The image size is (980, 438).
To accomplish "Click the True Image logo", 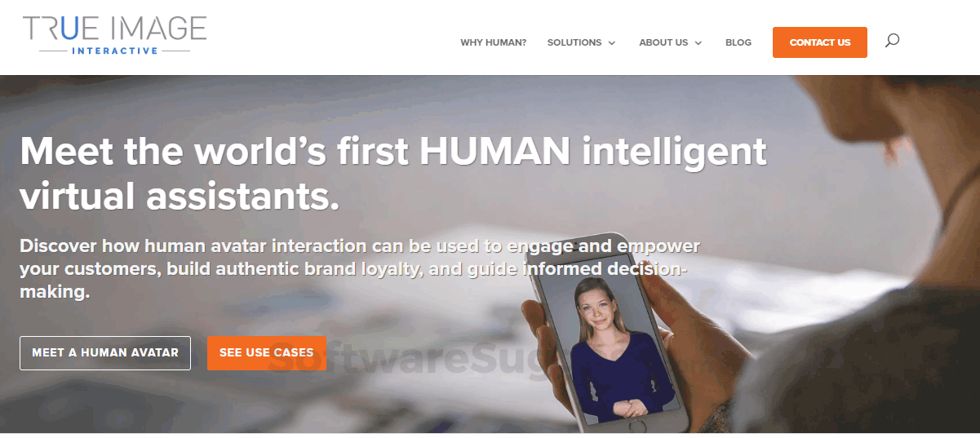I will pos(115,35).
